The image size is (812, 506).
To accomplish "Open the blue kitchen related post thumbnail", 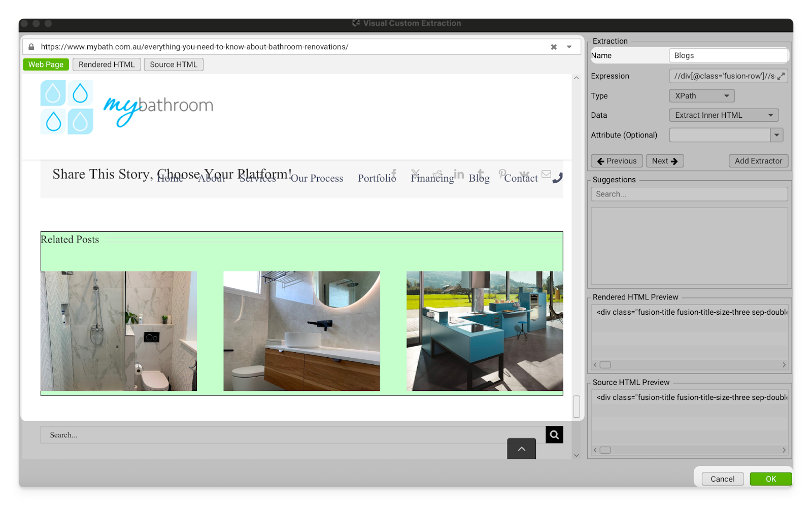I will pos(484,330).
